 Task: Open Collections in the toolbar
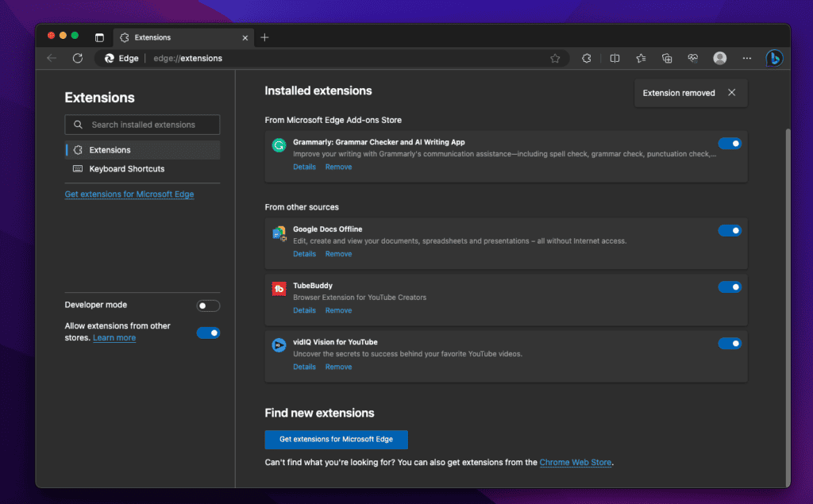click(x=667, y=58)
